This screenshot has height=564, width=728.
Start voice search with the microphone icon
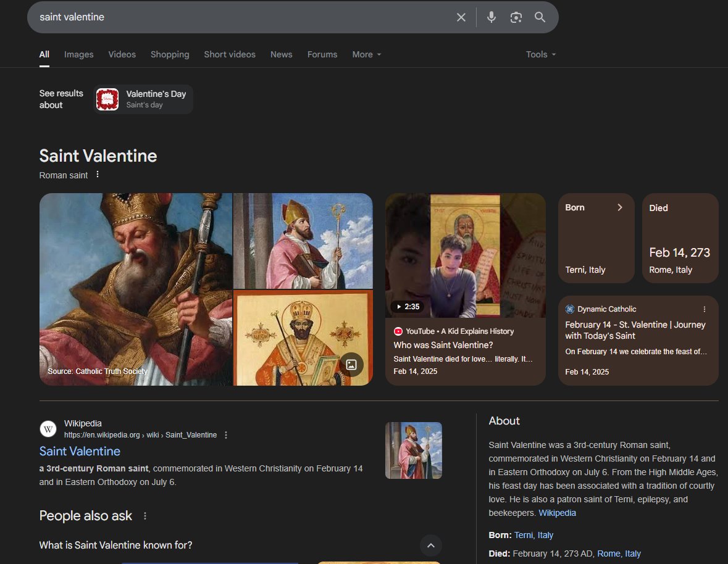(492, 17)
